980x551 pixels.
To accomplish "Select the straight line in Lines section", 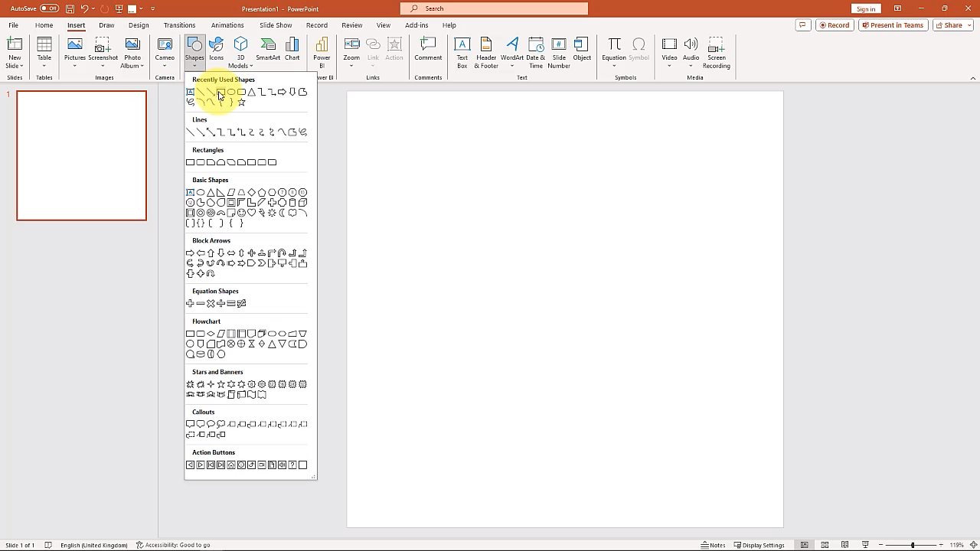I will (x=190, y=132).
